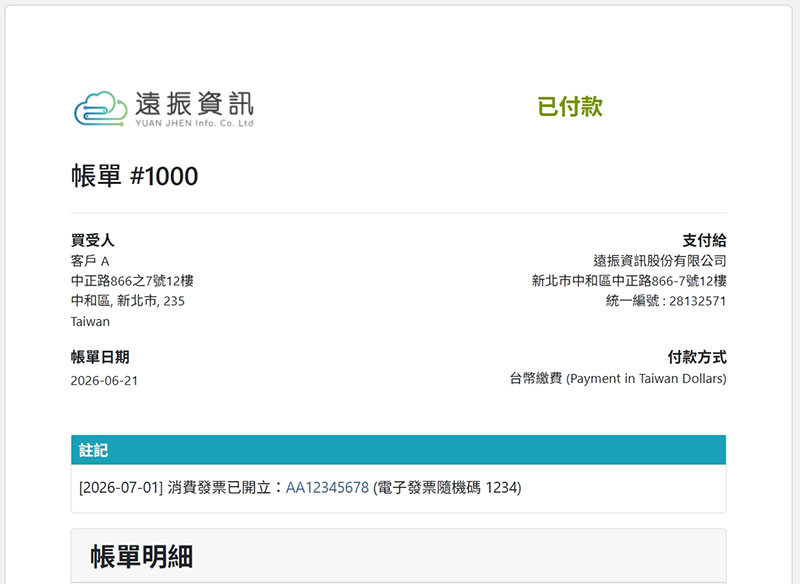The width and height of the screenshot is (800, 584).
Task: Click the invoice date 2026-06-21
Action: tap(104, 380)
